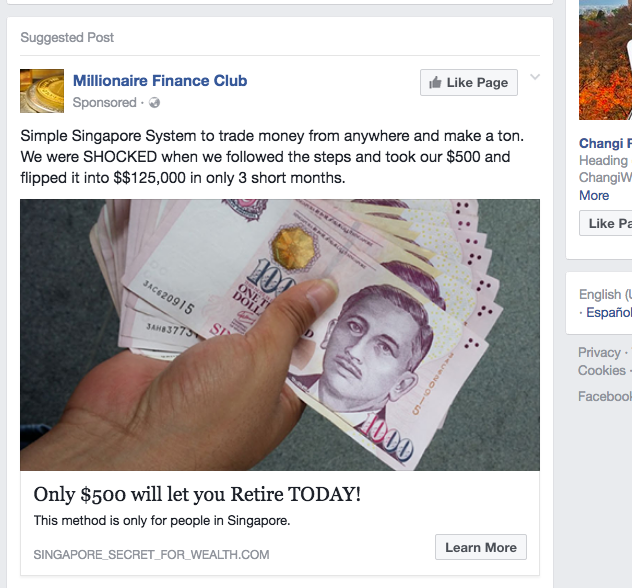Click the Facebook copyright footer text
This screenshot has width=632, height=588.
[605, 396]
